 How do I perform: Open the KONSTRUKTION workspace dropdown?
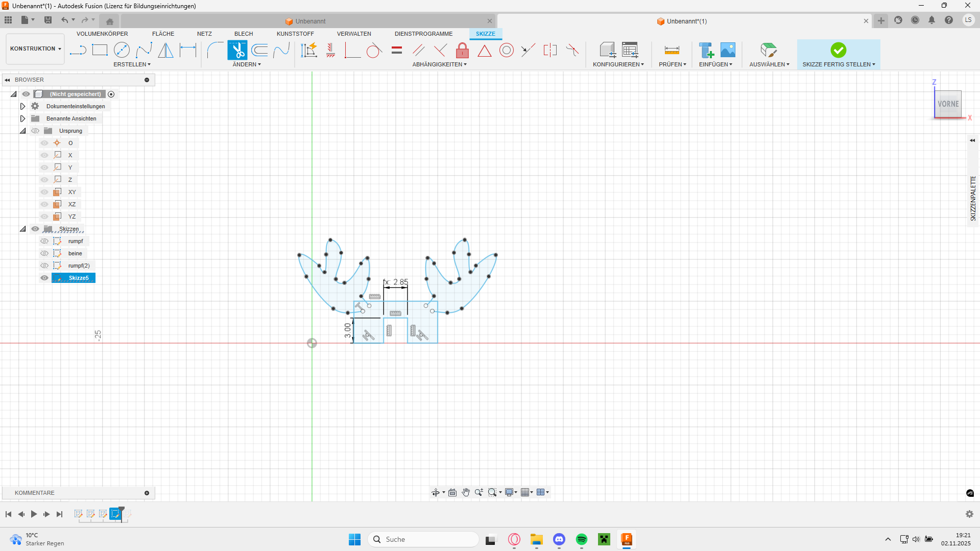click(35, 49)
